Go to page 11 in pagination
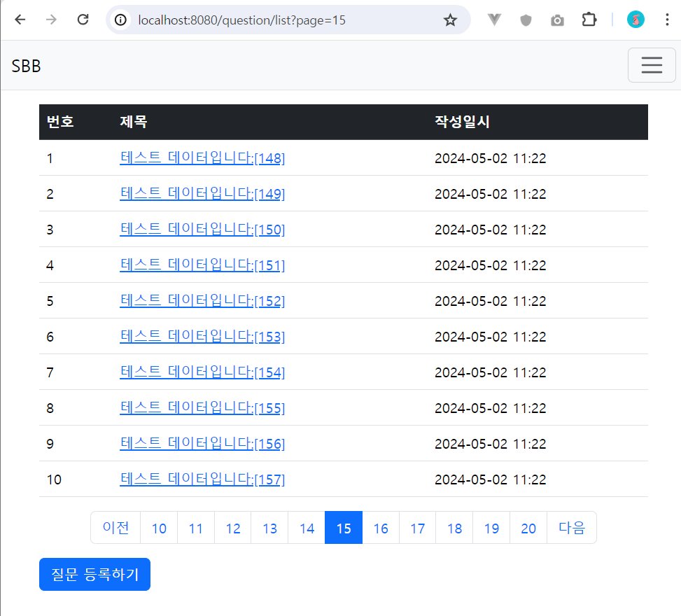The width and height of the screenshot is (681, 616). point(196,527)
